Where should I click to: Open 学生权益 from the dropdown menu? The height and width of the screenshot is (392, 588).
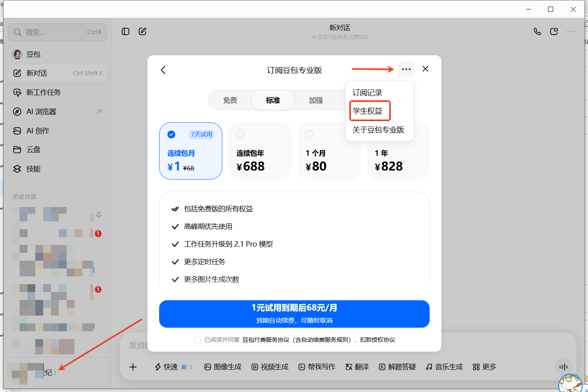pos(367,111)
